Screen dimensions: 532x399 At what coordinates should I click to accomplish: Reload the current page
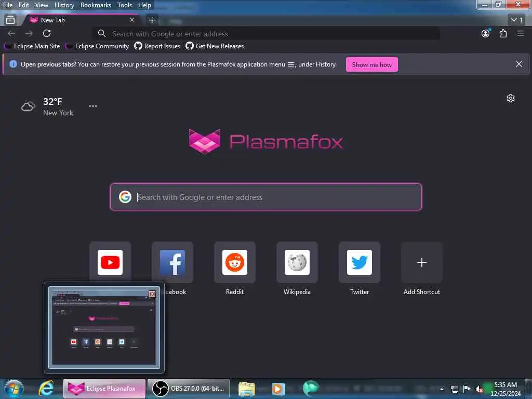tap(47, 33)
